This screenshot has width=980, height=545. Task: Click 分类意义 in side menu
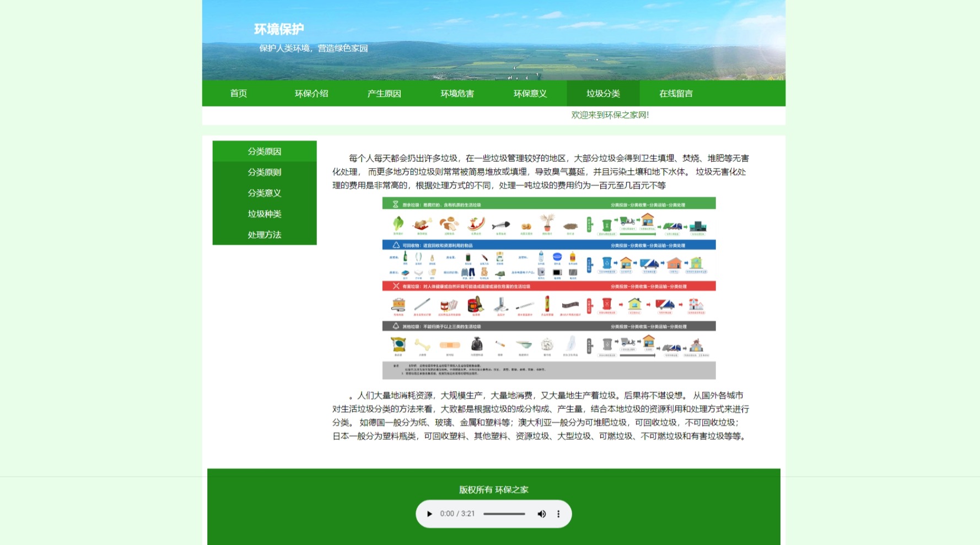click(x=264, y=193)
